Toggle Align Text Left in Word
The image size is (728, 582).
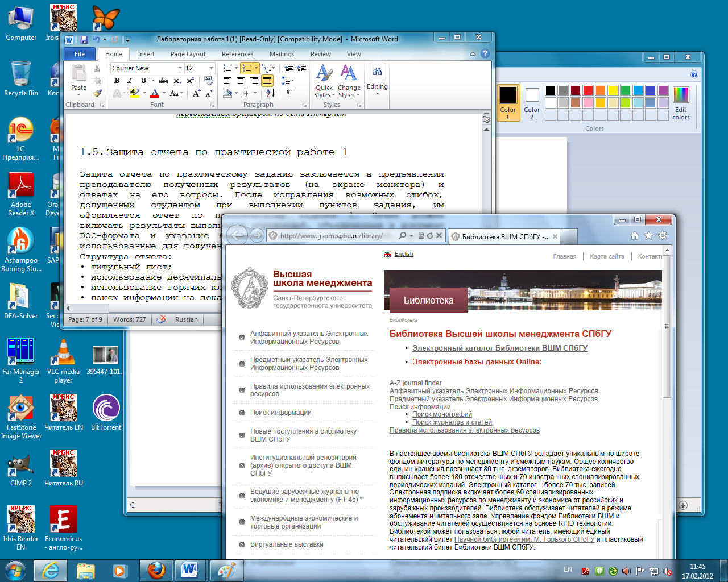pyautogui.click(x=227, y=81)
